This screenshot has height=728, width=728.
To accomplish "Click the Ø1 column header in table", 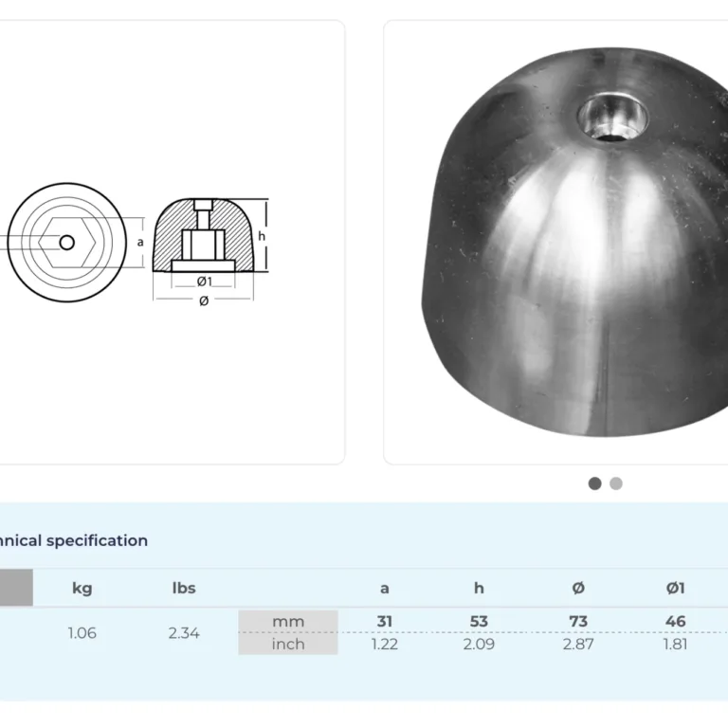I will pos(675,588).
